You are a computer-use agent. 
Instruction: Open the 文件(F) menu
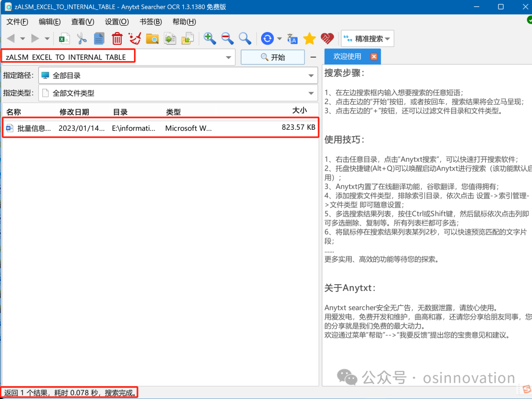pyautogui.click(x=17, y=22)
